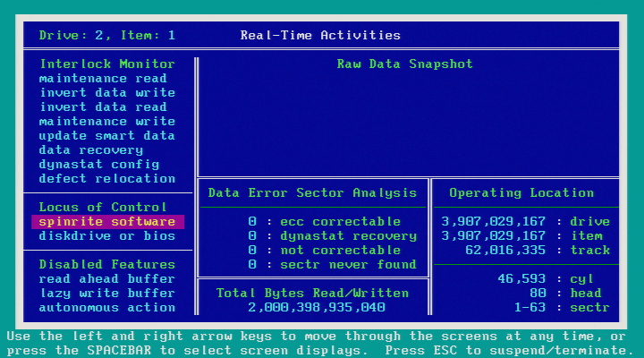Click the 'track' value 62,016,335

[x=505, y=251]
